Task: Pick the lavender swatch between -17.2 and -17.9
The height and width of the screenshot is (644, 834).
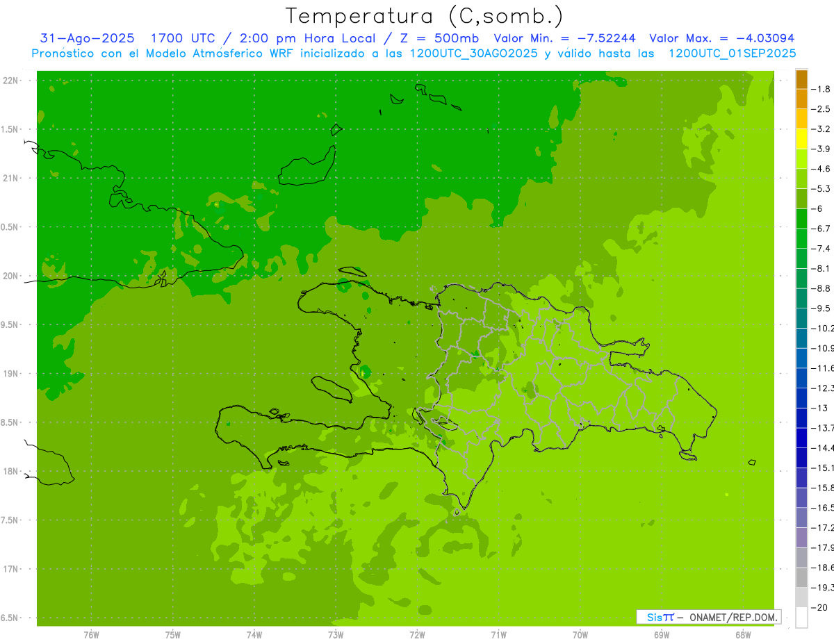Action: coord(801,537)
